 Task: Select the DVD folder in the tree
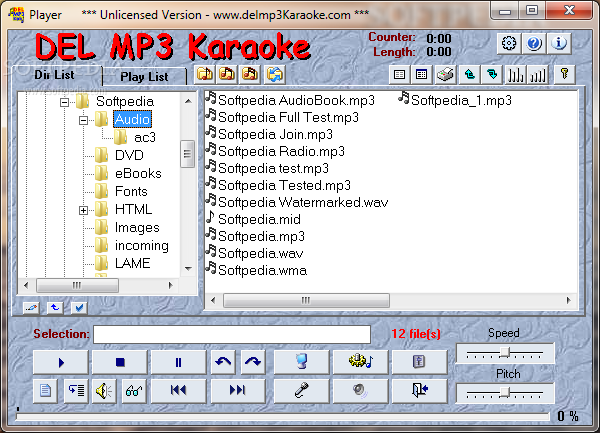129,155
